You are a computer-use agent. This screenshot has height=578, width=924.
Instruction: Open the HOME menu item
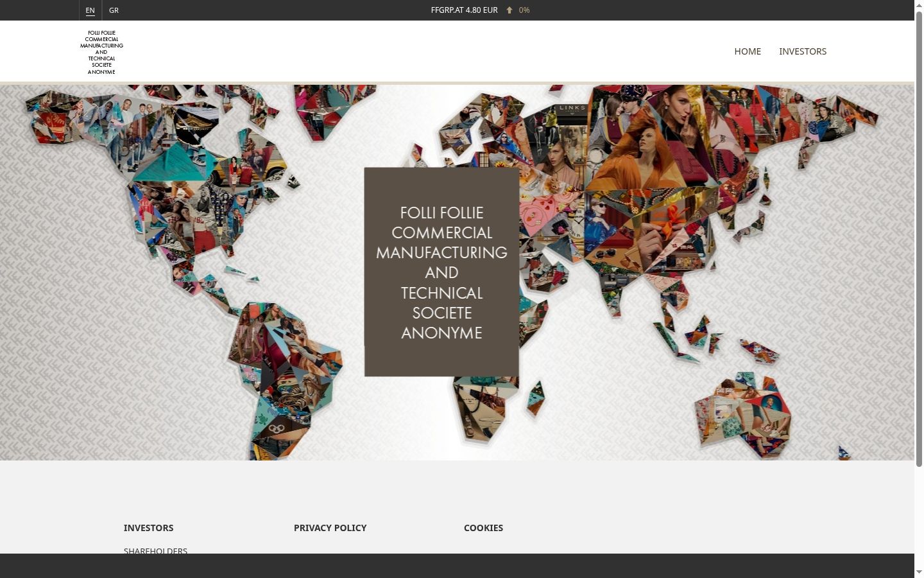pyautogui.click(x=748, y=51)
